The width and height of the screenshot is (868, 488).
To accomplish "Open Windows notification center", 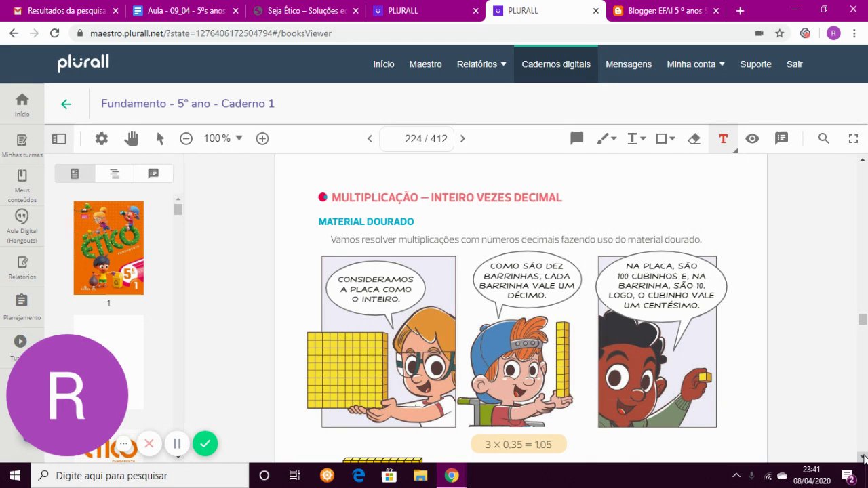I will pyautogui.click(x=848, y=476).
